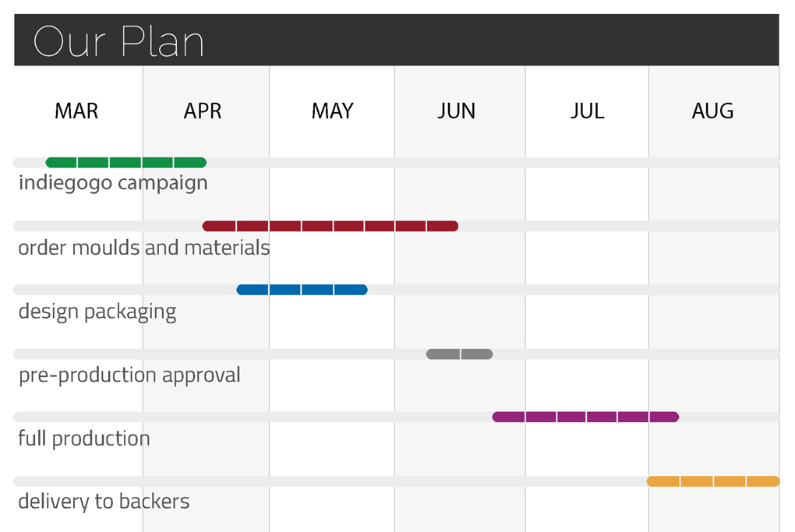
Task: Click the 'order moulds and materials' label
Action: coord(144,248)
